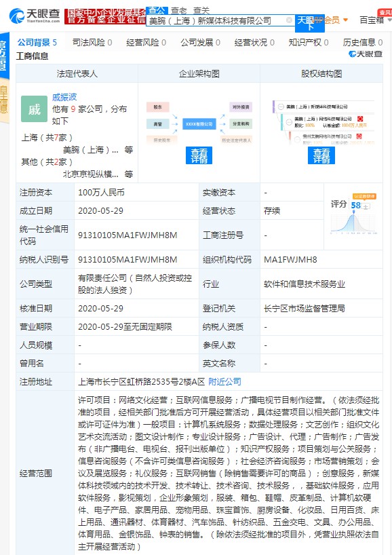Click 公司类型 value 有限责任公司
The image size is (392, 555).
click(135, 284)
